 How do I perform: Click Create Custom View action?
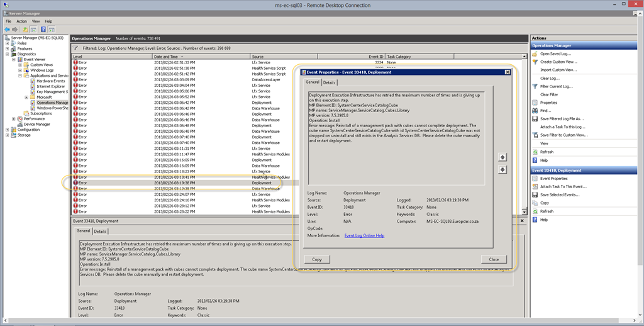pyautogui.click(x=559, y=62)
